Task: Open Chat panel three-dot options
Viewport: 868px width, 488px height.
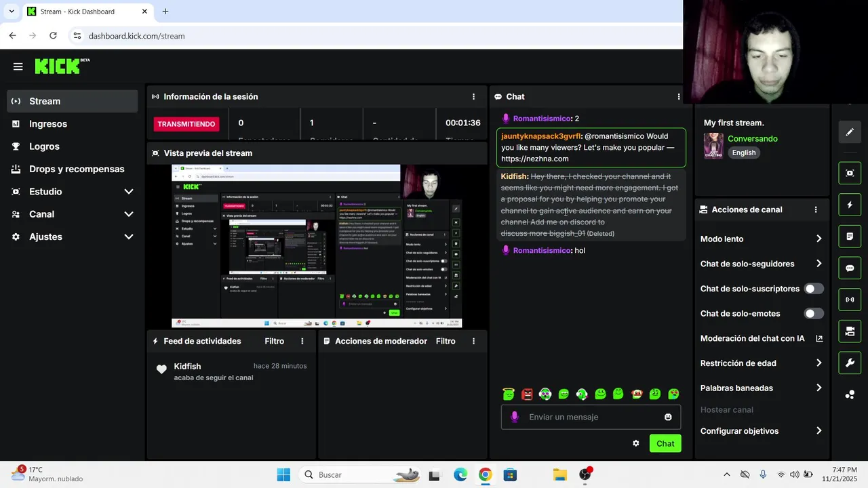Action: pos(678,97)
